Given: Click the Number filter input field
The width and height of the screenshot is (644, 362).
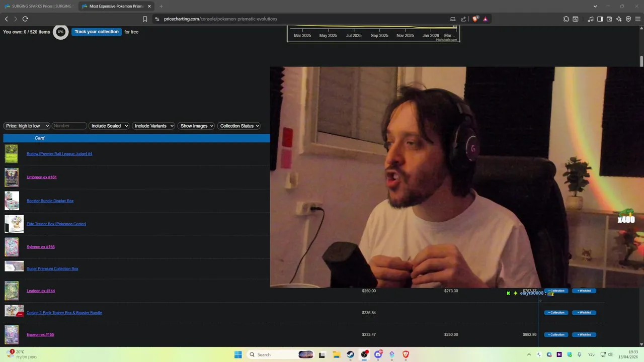Looking at the screenshot, I should 69,126.
